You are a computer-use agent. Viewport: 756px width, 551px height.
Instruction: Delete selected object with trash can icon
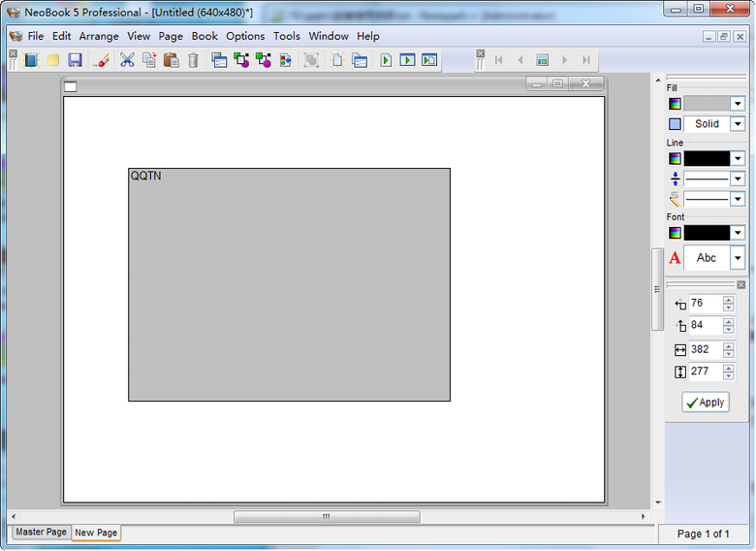tap(193, 60)
